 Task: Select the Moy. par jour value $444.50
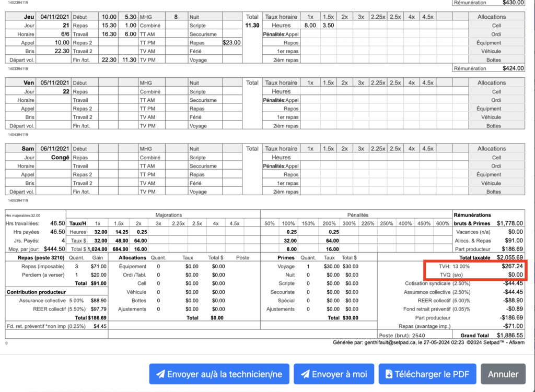tap(54, 249)
